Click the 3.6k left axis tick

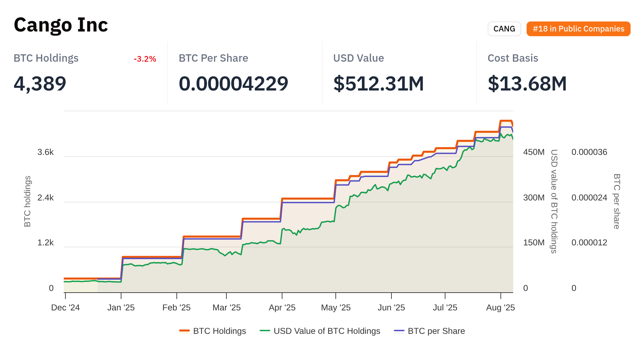coord(46,152)
